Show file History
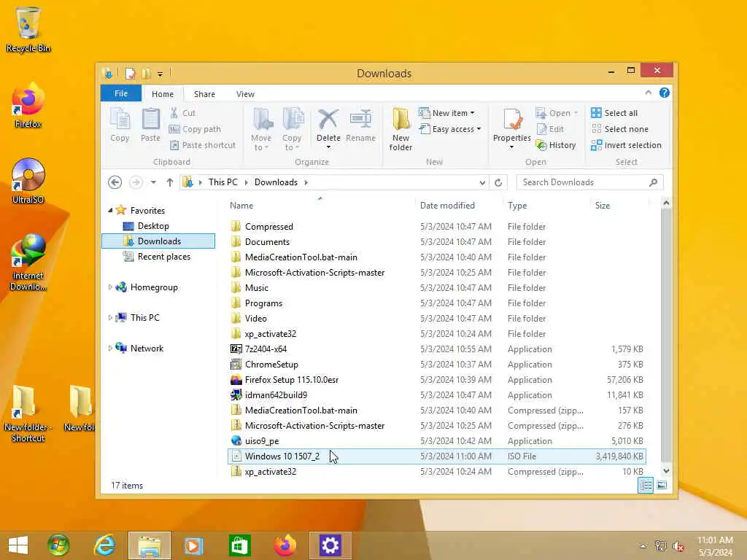This screenshot has width=747, height=560. click(556, 145)
